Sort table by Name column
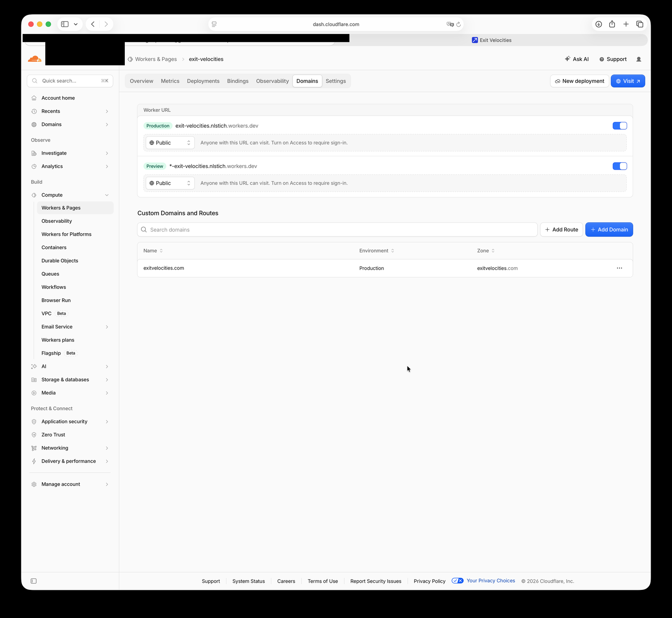 click(x=153, y=251)
